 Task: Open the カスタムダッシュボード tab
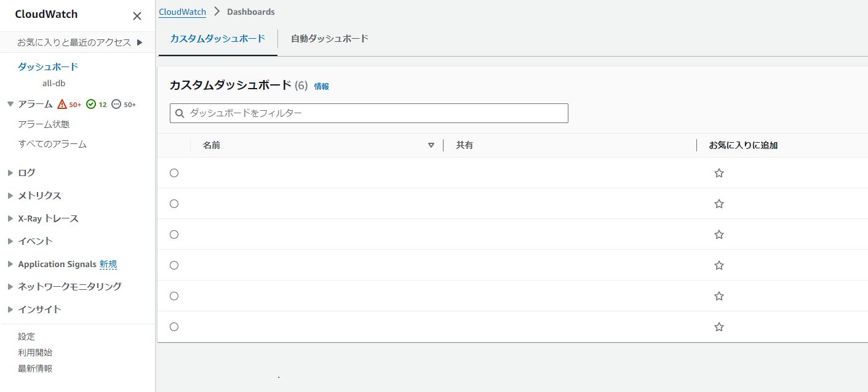(x=217, y=39)
